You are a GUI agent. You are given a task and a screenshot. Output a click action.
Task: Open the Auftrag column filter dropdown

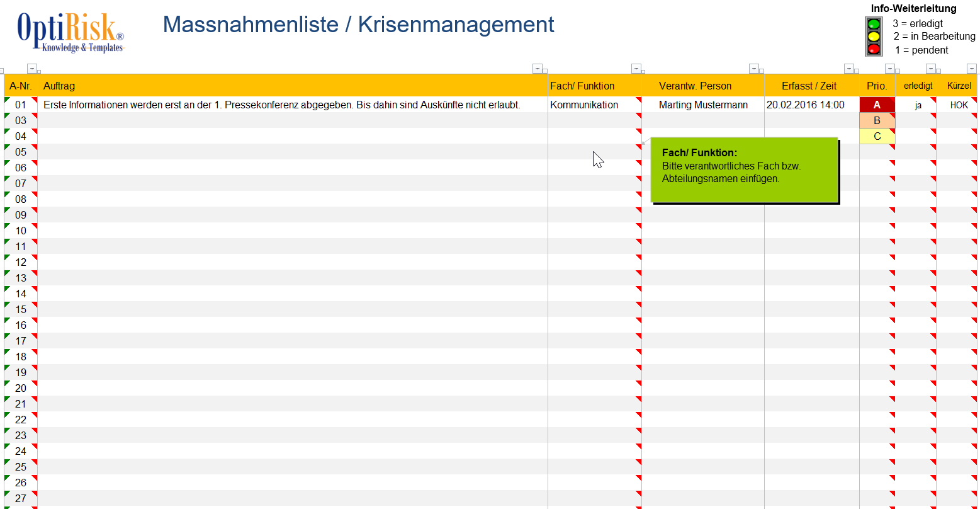(537, 69)
